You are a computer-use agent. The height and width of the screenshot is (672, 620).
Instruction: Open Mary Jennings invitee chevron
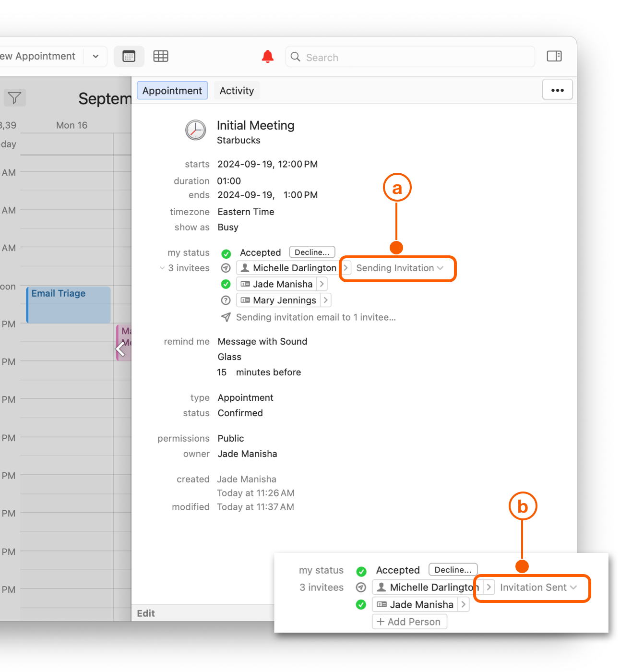pyautogui.click(x=326, y=300)
